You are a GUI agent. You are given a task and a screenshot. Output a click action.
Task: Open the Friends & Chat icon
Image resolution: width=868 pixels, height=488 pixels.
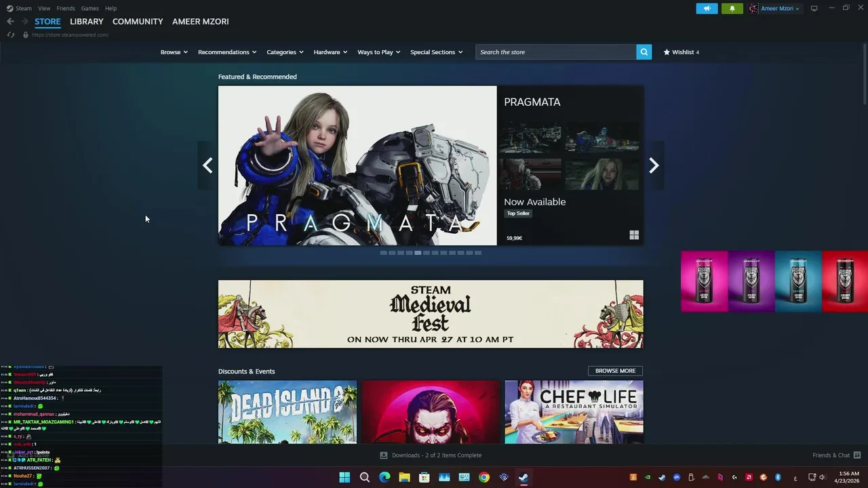point(857,455)
